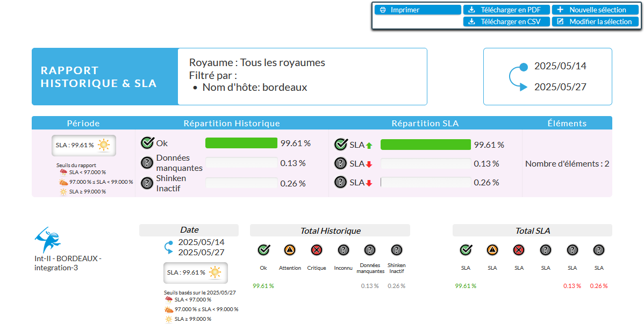Click the SLA : 99.61 % badge under Date
The height and width of the screenshot is (331, 644).
(196, 272)
